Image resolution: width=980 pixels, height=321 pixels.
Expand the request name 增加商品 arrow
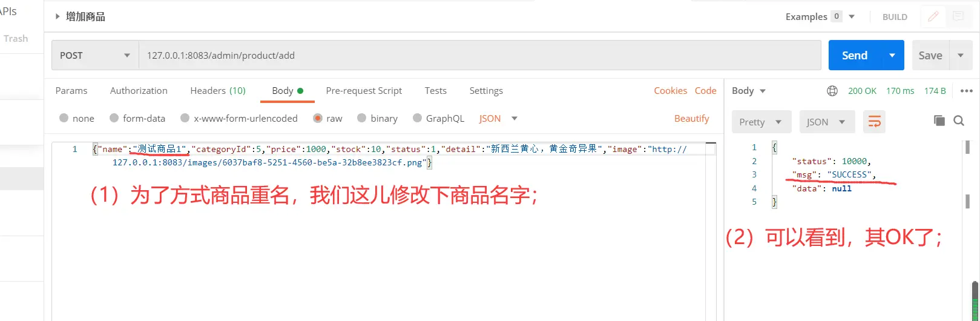pos(58,16)
